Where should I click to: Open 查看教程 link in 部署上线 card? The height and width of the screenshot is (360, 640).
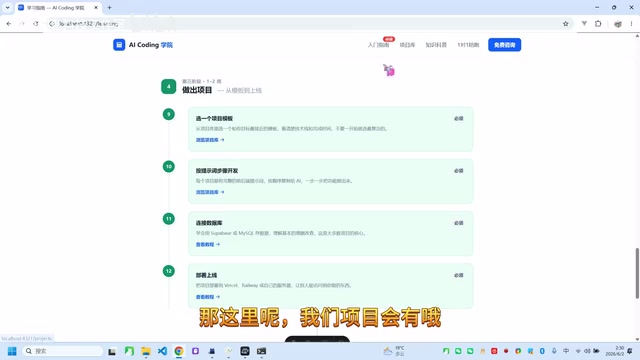pyautogui.click(x=208, y=297)
